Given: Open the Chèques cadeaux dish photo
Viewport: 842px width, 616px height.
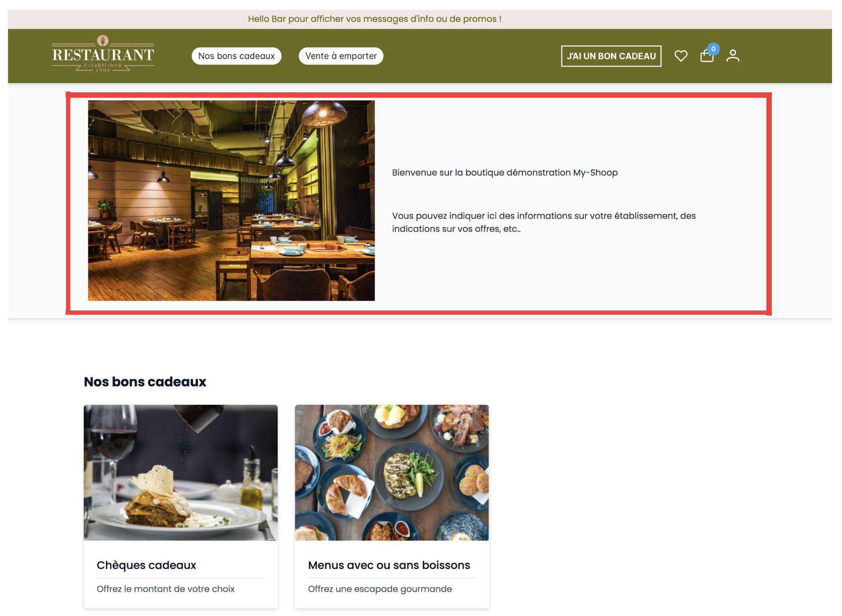Looking at the screenshot, I should pyautogui.click(x=181, y=472).
